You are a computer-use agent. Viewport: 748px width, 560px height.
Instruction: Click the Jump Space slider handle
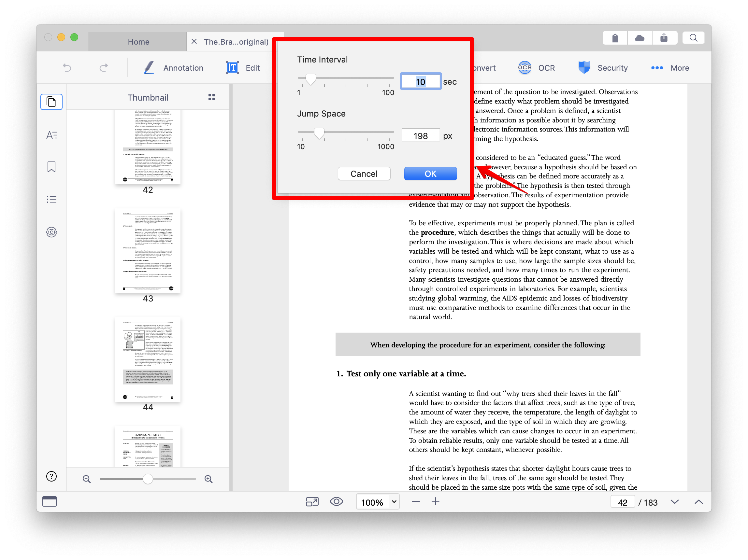(319, 133)
